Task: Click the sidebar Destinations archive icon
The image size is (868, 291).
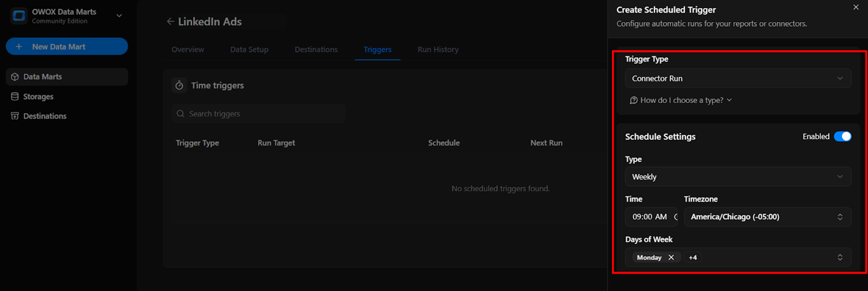Action: (15, 116)
